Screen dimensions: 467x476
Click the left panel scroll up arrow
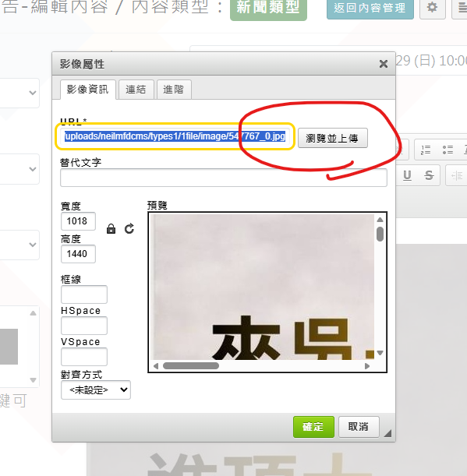click(x=33, y=313)
